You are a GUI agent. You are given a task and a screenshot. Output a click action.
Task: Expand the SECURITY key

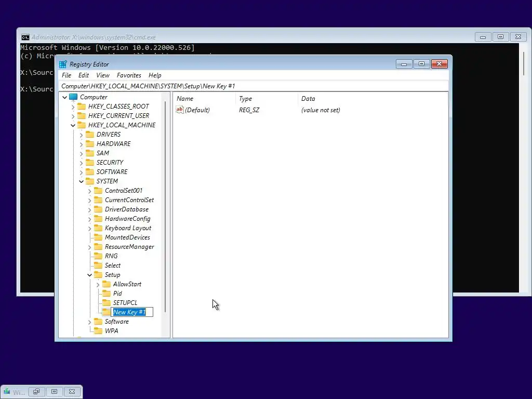(81, 163)
